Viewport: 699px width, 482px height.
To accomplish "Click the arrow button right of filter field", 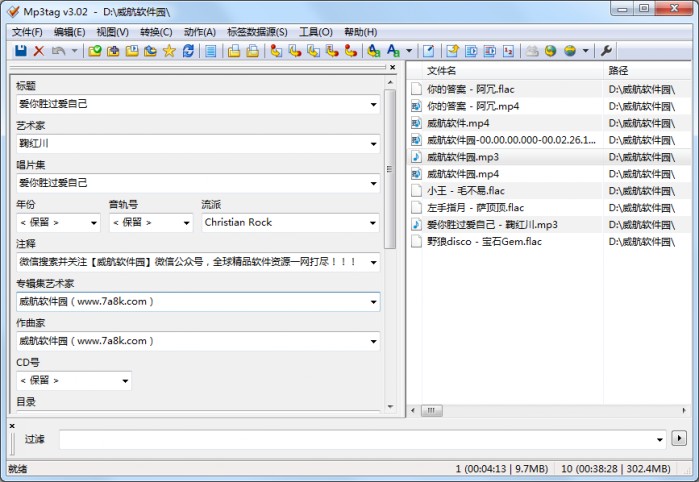I will 679,438.
